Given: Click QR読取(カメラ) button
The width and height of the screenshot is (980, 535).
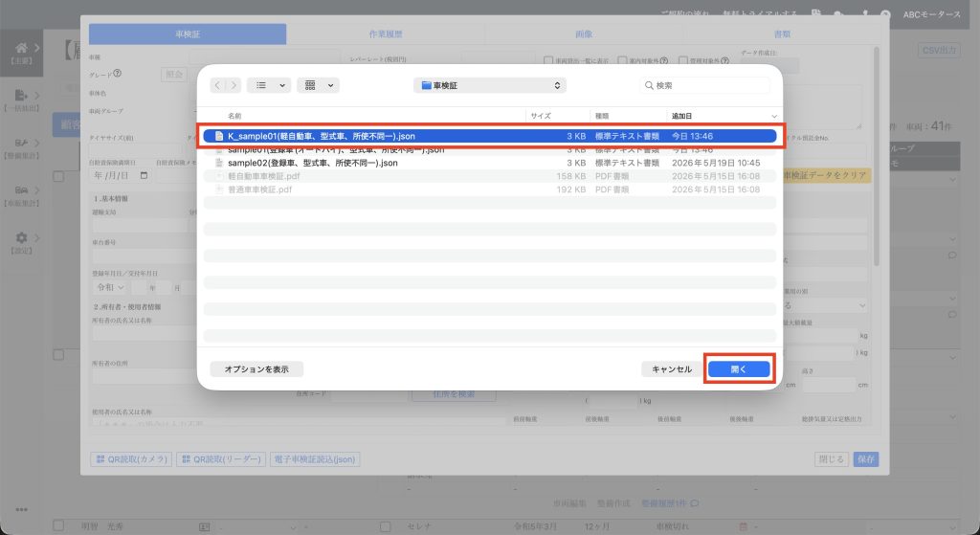Looking at the screenshot, I should click(131, 459).
